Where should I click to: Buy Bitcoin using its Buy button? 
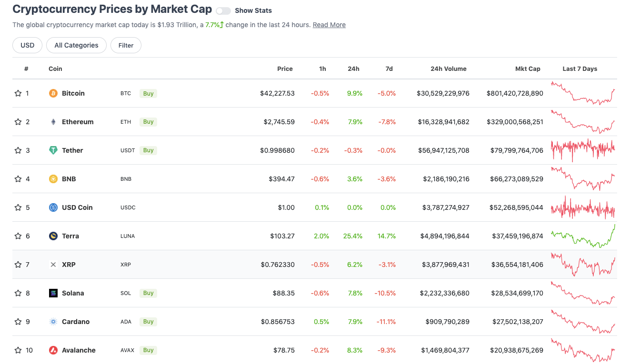click(149, 93)
